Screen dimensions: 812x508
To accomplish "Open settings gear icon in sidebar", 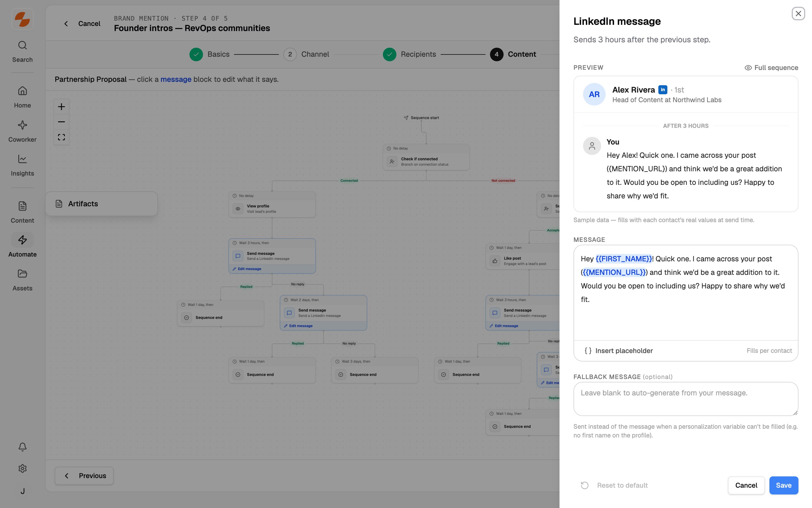I will 23,468.
